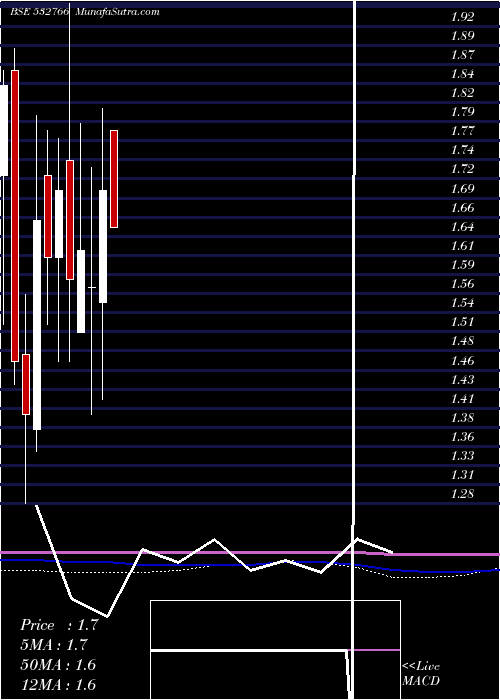Image resolution: width=500 pixels, height=700 pixels.
Task: Click the 1.48 price axis label
Action: point(462,341)
